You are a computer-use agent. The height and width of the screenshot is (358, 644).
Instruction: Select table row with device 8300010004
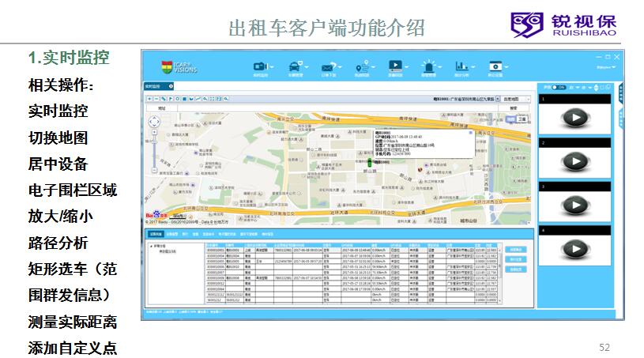[352, 255]
